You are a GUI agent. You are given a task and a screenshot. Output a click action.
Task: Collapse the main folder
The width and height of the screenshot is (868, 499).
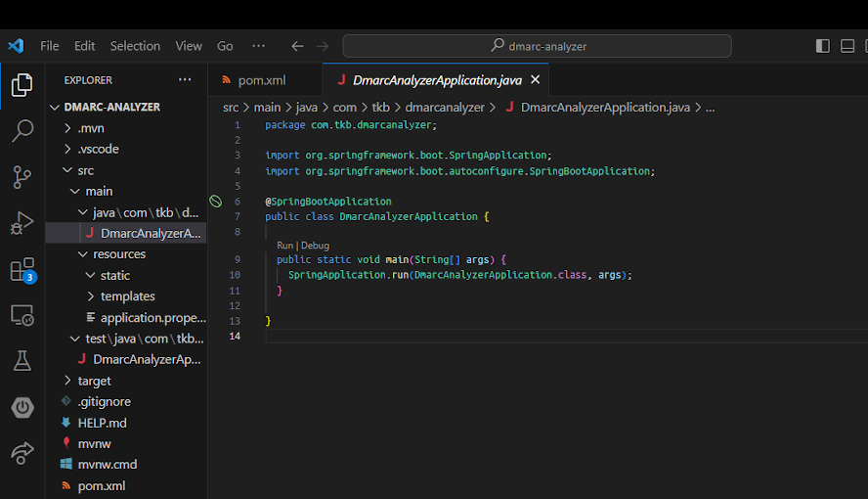(127, 191)
